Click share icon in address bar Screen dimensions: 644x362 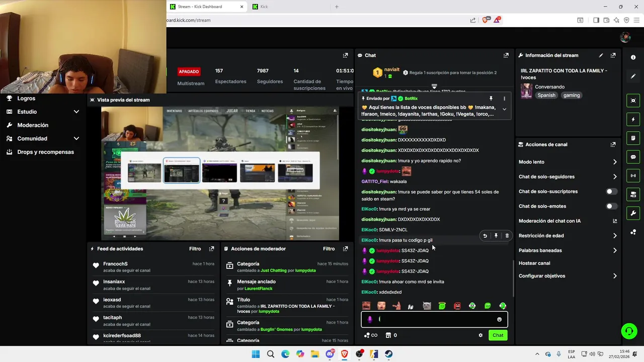(x=473, y=20)
